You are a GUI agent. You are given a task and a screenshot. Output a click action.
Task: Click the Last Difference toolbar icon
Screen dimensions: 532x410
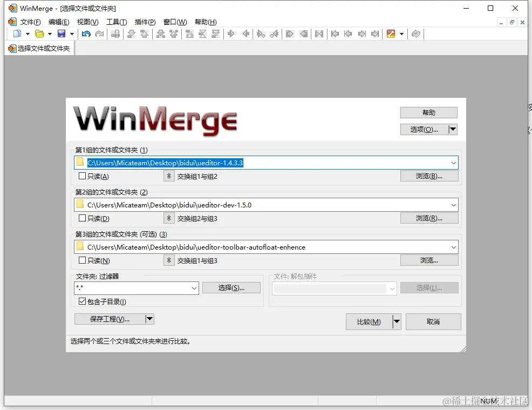(x=215, y=33)
